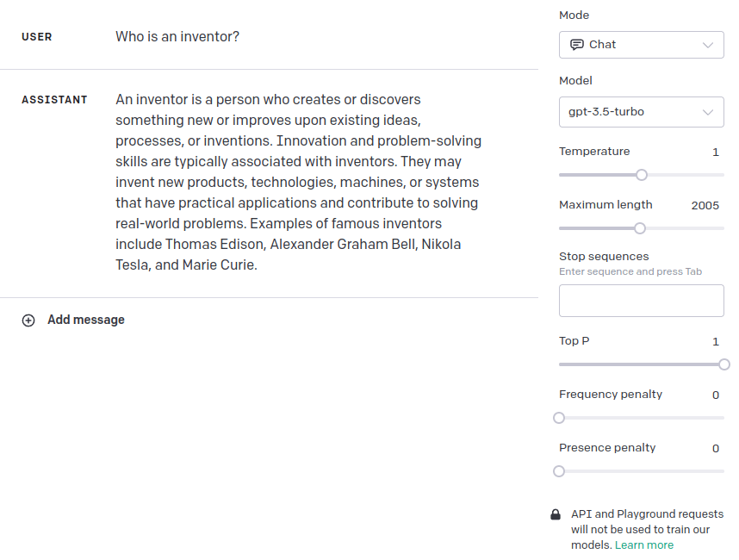Click the Temperature value number field
The width and height of the screenshot is (739, 560).
pos(715,152)
